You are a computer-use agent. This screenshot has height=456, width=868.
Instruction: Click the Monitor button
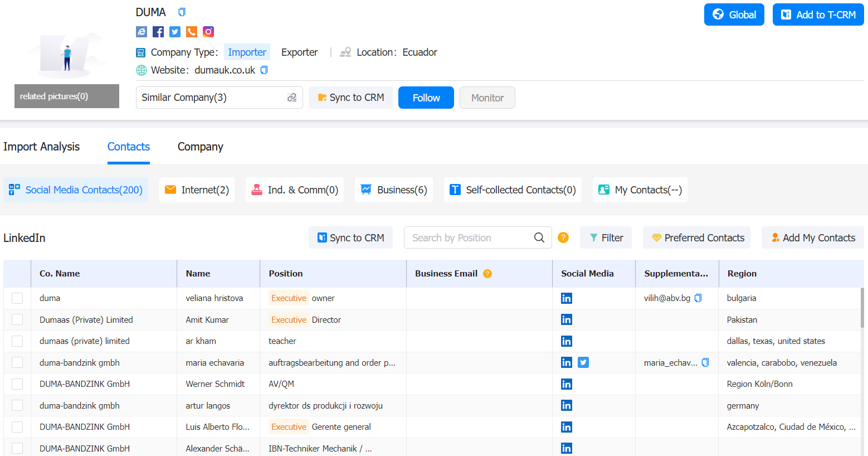click(x=487, y=98)
